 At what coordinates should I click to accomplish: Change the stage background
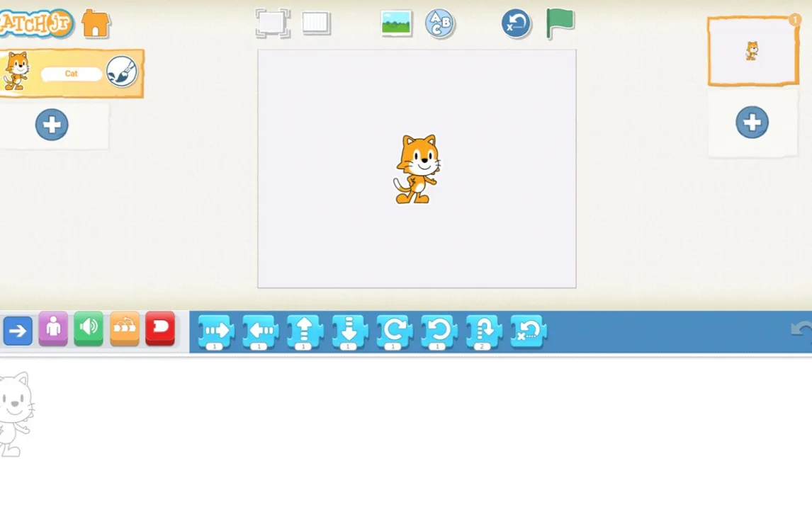click(x=396, y=23)
